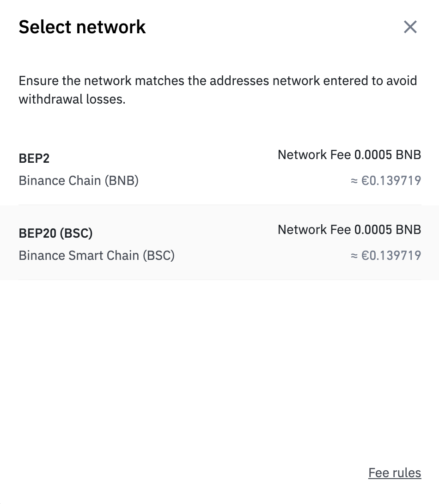Click BEP2 Network Fee 0.0005 BNB
The height and width of the screenshot is (504, 439).
[349, 154]
